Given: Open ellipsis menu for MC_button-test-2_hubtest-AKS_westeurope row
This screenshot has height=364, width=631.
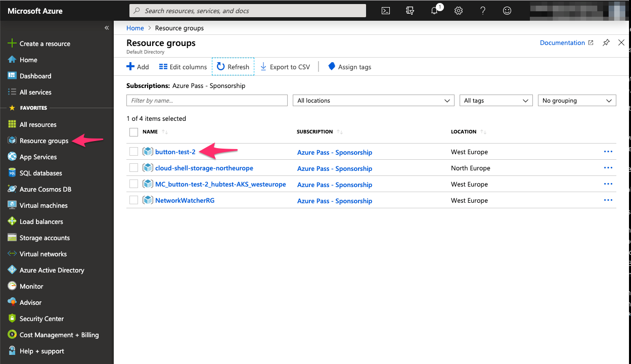Looking at the screenshot, I should pyautogui.click(x=608, y=184).
